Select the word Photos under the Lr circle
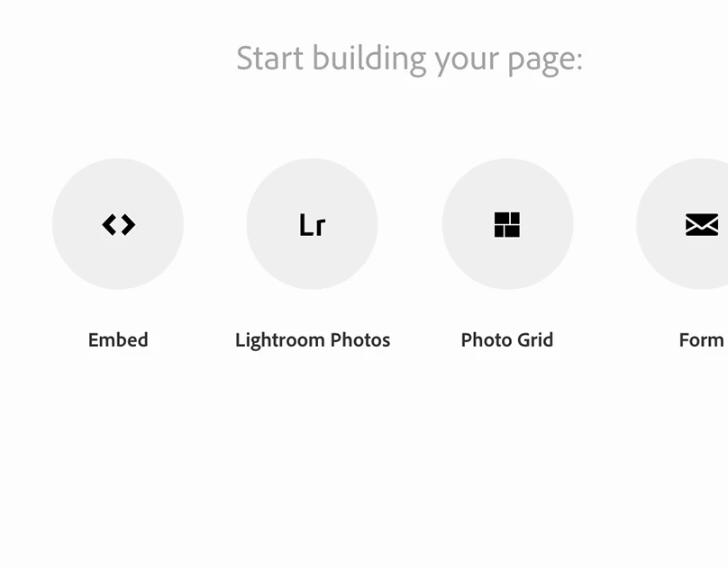728x569 pixels. [360, 340]
